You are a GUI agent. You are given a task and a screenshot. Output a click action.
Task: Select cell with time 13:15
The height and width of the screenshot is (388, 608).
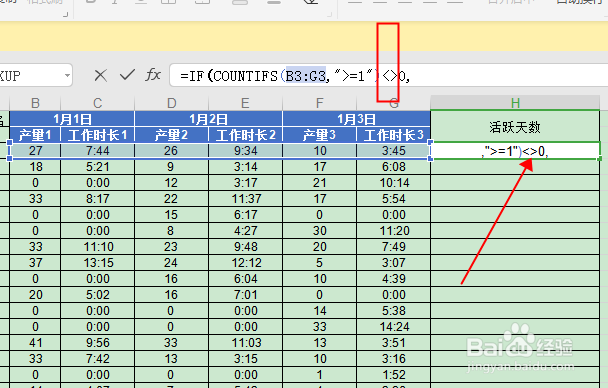pyautogui.click(x=98, y=263)
